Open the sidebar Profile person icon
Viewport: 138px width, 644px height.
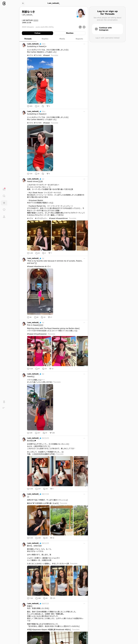tap(4, 217)
